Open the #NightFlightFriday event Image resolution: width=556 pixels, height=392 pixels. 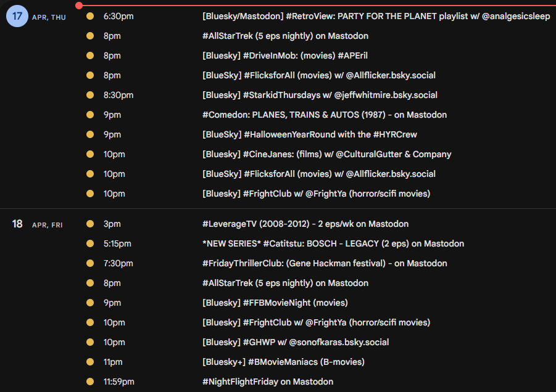click(268, 382)
